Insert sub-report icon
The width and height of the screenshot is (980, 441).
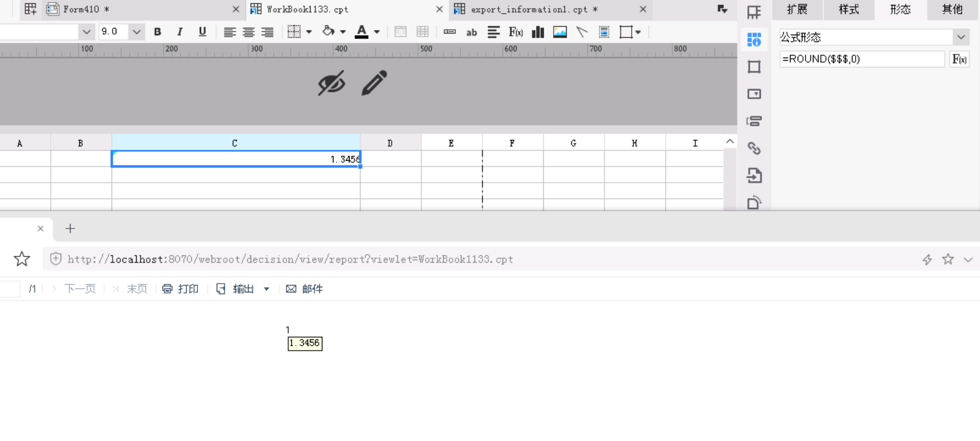[x=604, y=32]
